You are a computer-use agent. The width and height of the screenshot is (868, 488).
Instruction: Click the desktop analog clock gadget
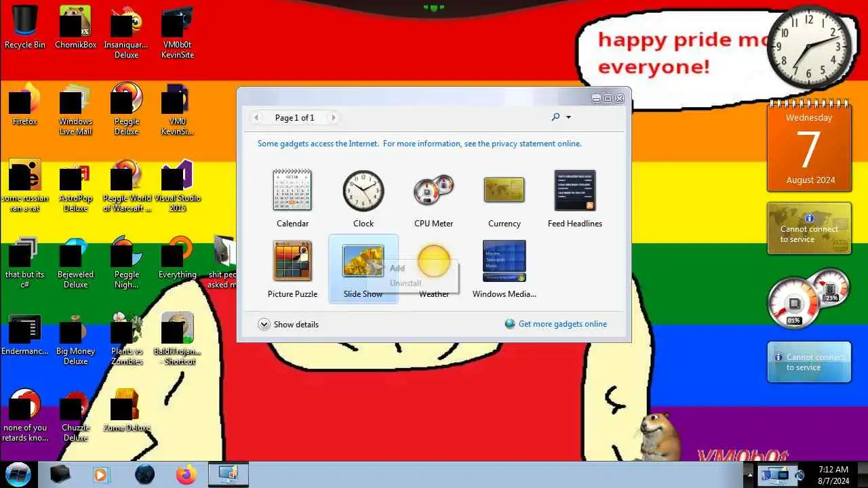click(x=809, y=48)
